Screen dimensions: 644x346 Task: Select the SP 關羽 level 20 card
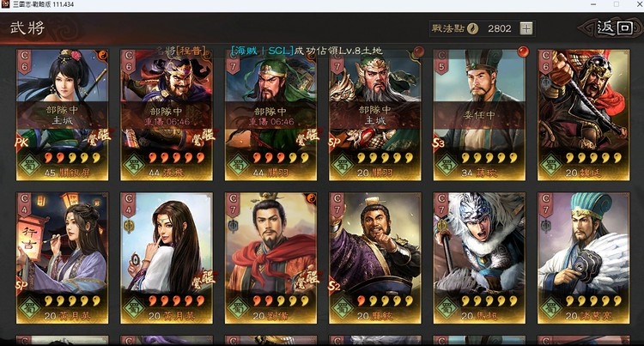tap(375, 115)
